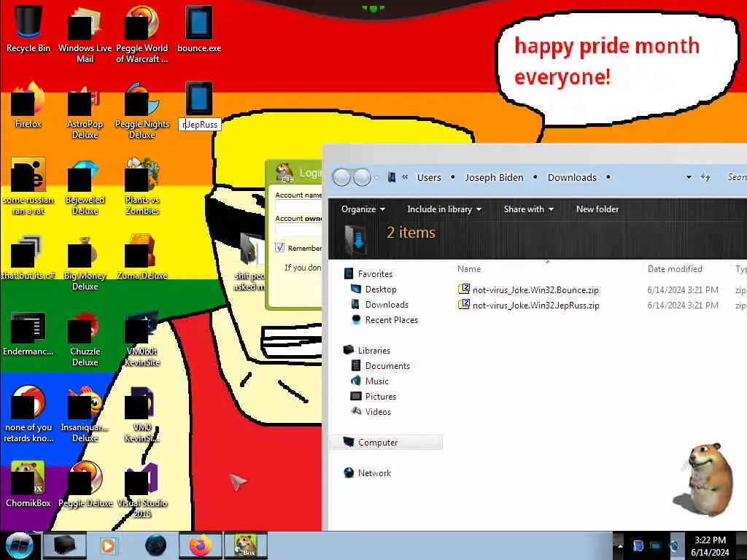Switch to ChomikBox taskbar button
The width and height of the screenshot is (747, 560).
tap(246, 545)
